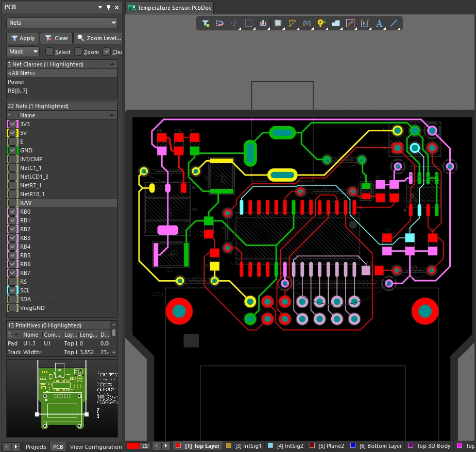
Task: Switch to the Projects panel tab
Action: (36, 447)
